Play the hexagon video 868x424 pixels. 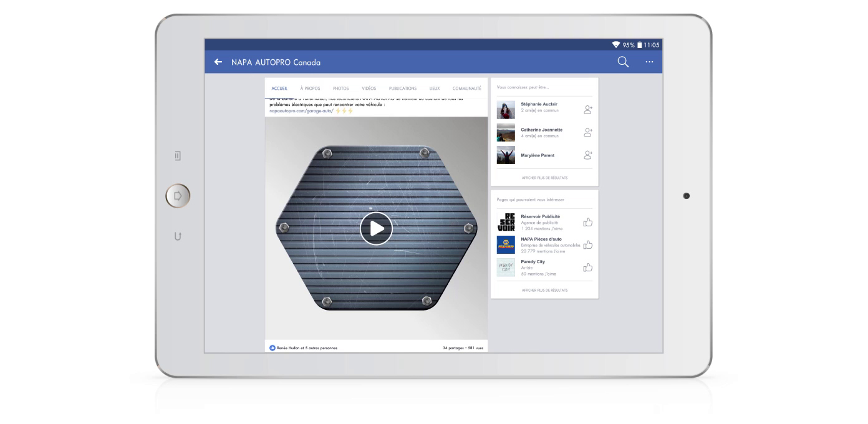(376, 229)
